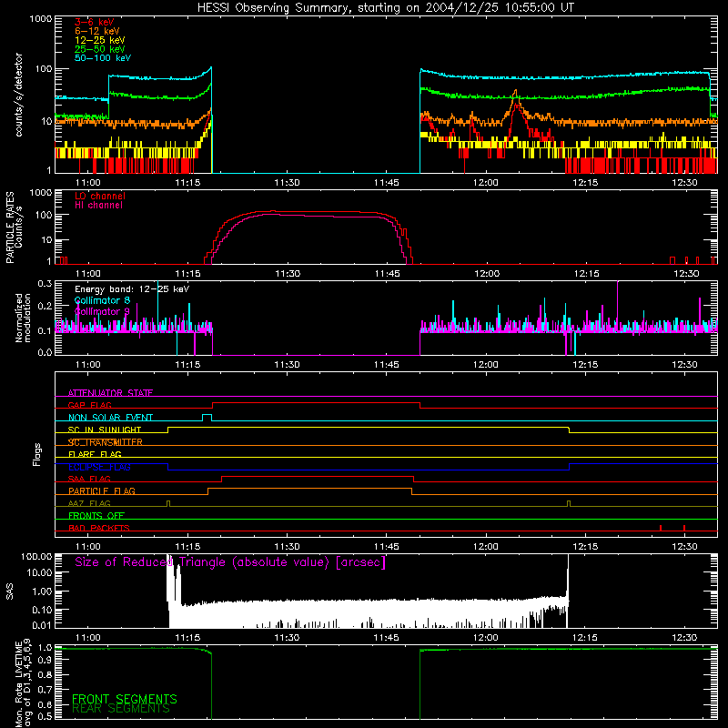Image resolution: width=728 pixels, height=728 pixels.
Task: Click the AAZ_FLAG label
Action: point(89,503)
